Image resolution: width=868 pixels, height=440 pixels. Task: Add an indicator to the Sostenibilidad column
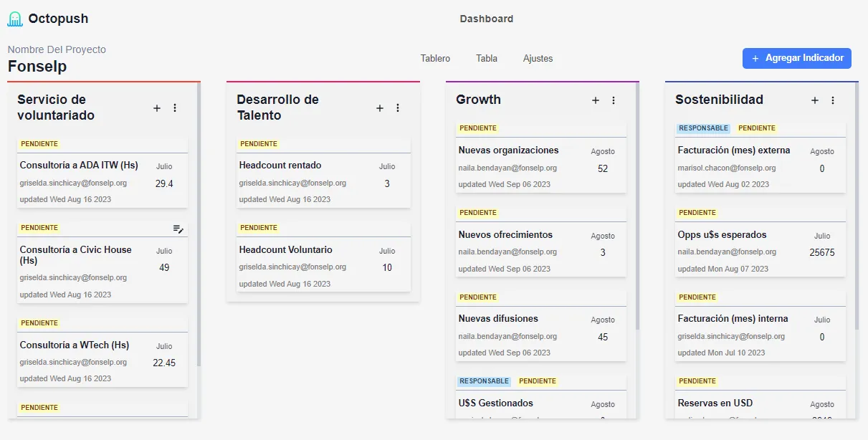click(x=815, y=100)
